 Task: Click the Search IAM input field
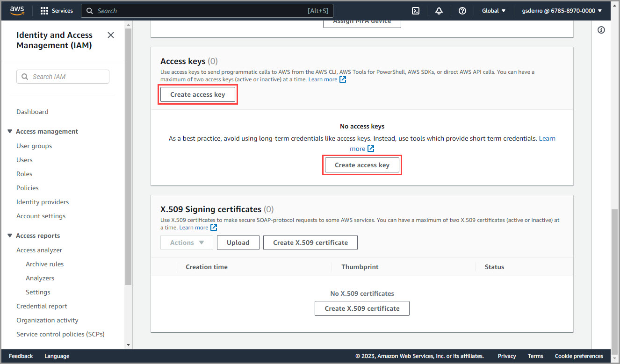63,77
